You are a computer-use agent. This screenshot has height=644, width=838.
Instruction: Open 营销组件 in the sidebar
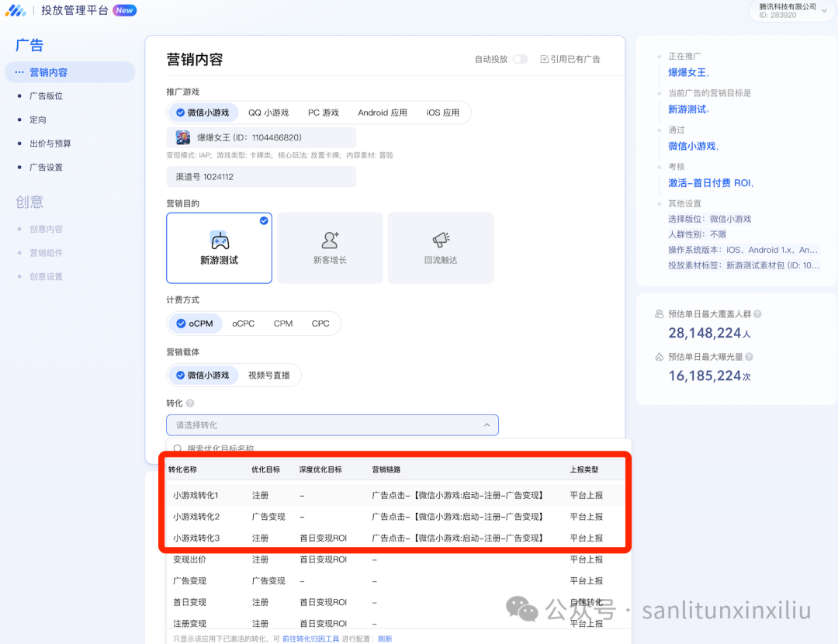[x=46, y=253]
